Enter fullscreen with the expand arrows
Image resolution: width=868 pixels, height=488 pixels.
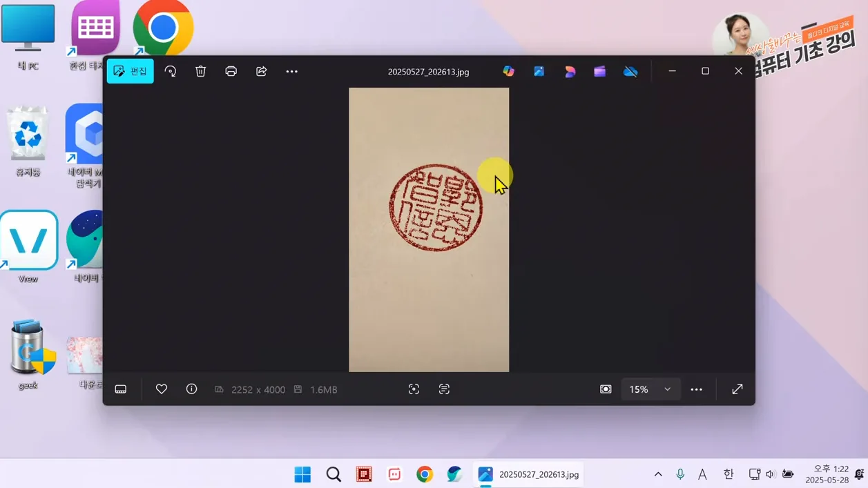tap(737, 389)
